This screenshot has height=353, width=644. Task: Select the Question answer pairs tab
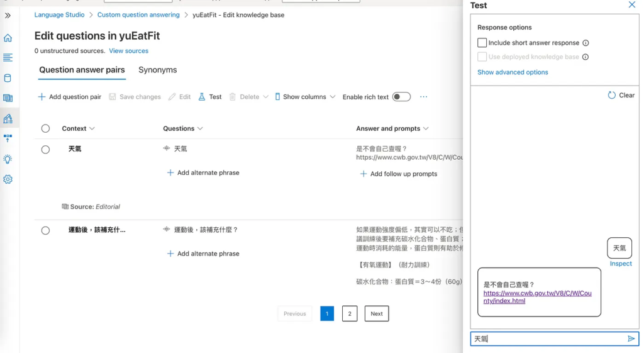pos(82,70)
